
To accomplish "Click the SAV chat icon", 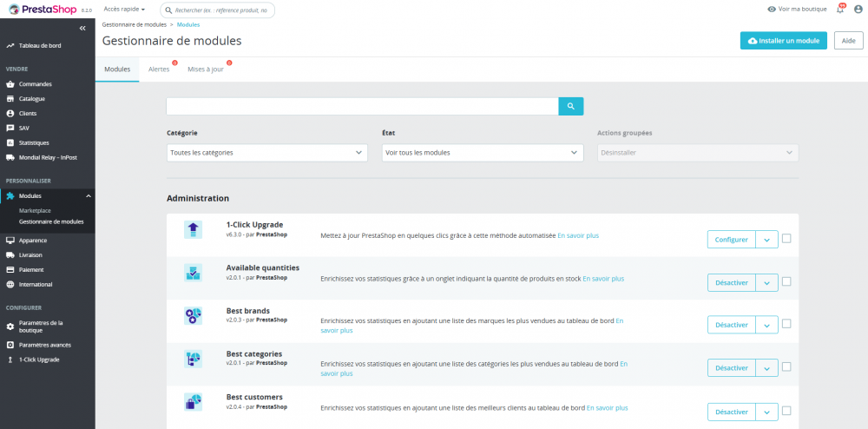I will point(10,128).
